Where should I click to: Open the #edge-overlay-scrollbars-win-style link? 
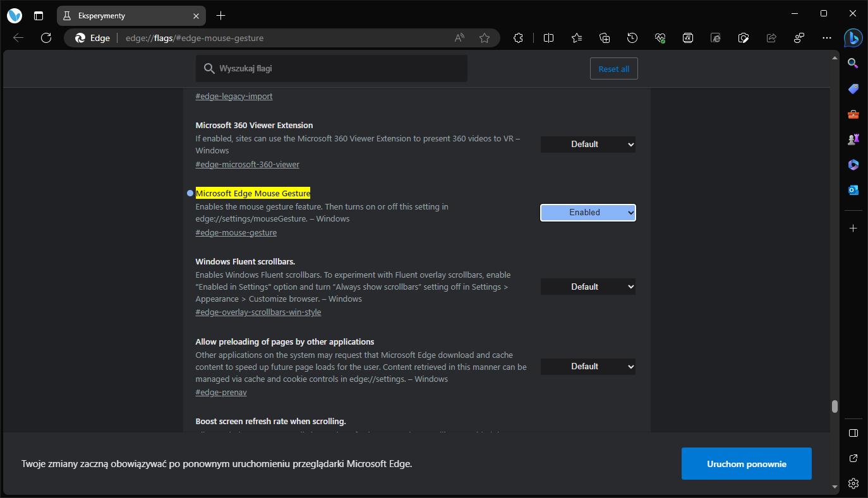tap(258, 312)
